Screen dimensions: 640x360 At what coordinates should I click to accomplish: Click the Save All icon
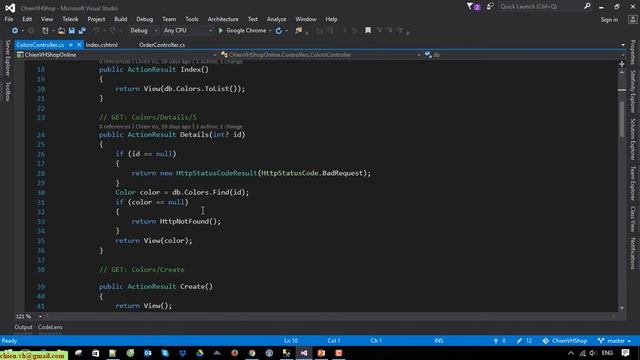[x=82, y=31]
